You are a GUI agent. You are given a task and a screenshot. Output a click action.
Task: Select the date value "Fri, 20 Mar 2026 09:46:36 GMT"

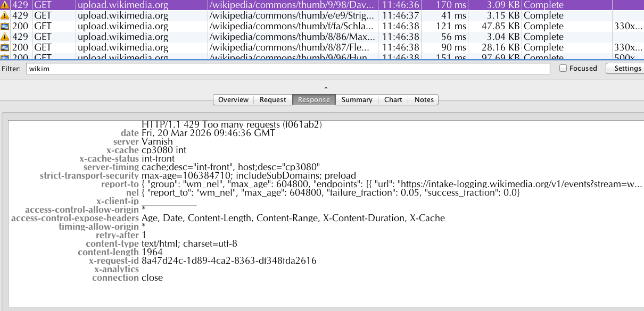coord(209,133)
